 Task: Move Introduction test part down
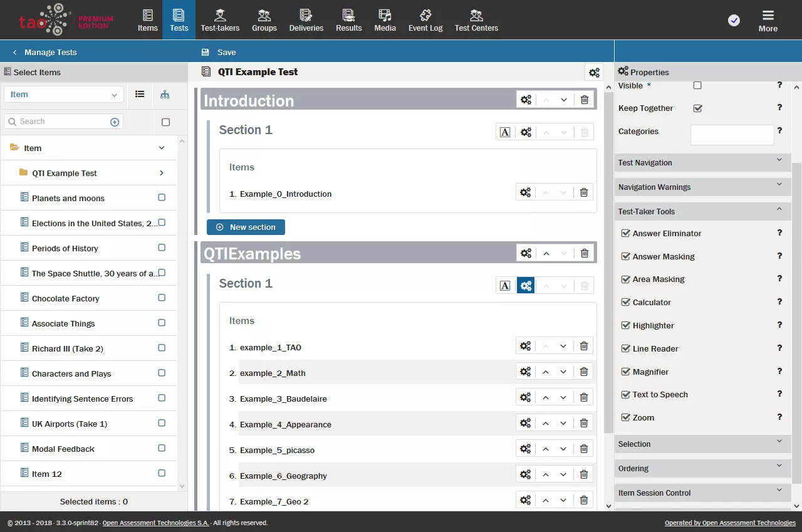point(564,100)
